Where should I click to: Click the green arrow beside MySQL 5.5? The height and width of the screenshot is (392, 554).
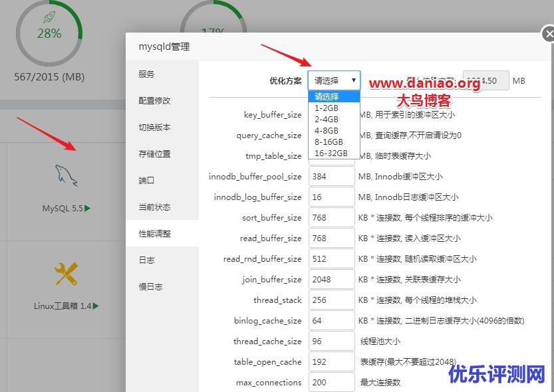coord(88,209)
